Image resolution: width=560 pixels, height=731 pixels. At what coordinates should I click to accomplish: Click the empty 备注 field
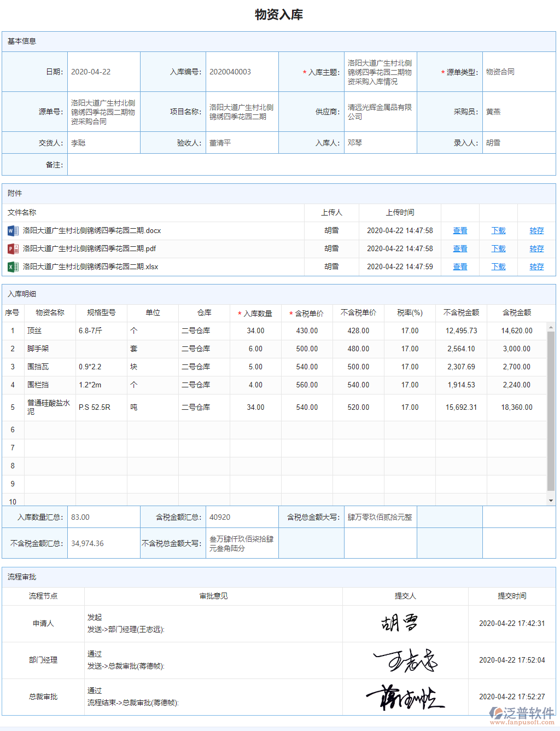click(311, 165)
